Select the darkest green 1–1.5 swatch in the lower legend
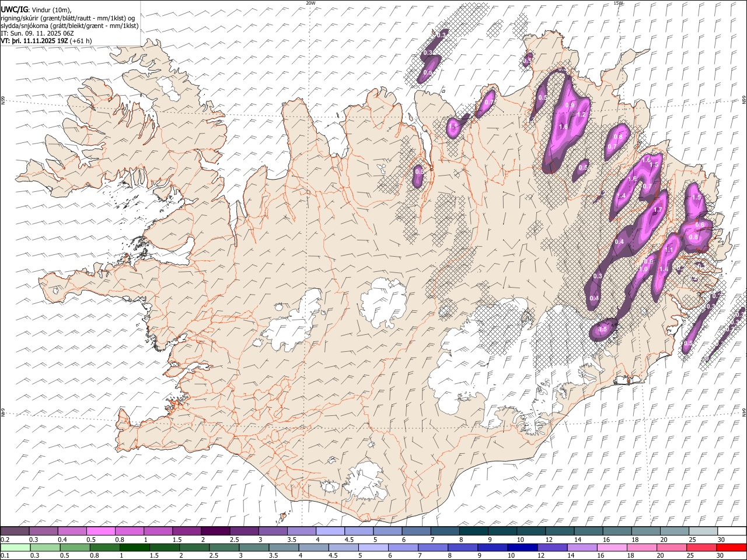Screen dimensions: 747x560 135,547
